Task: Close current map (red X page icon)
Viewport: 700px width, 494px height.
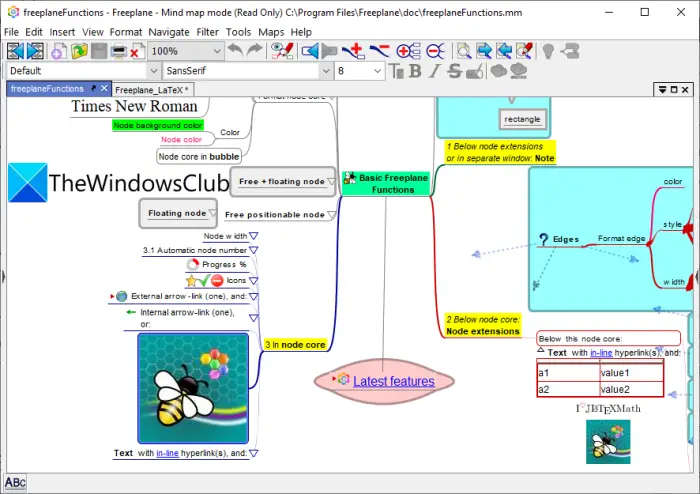Action: click(x=137, y=51)
